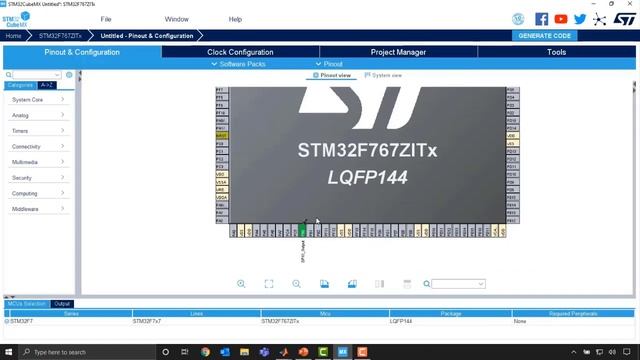
Task: Click the Untitled - Pinout & Configuration breadcrumb
Action: click(x=147, y=36)
